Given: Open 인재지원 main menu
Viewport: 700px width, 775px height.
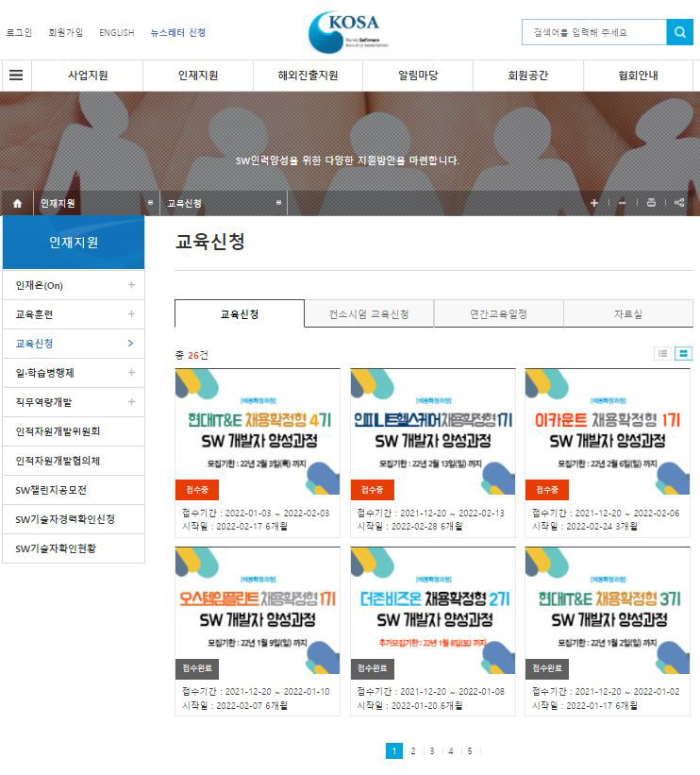Looking at the screenshot, I should click(198, 76).
